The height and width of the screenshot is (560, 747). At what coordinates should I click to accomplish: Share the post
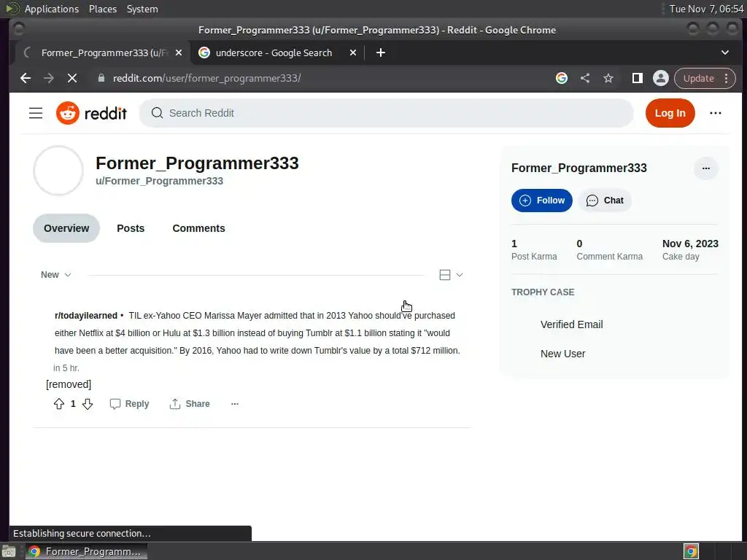tap(190, 404)
